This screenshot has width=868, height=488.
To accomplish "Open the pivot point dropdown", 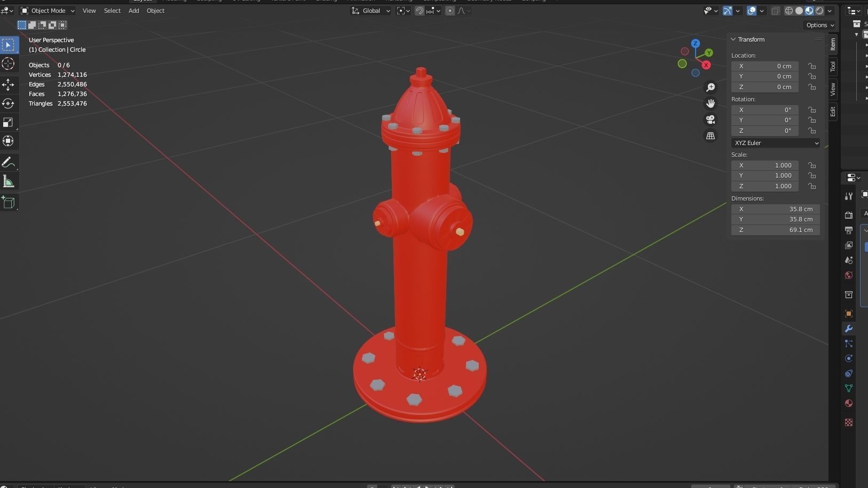I will pyautogui.click(x=404, y=11).
